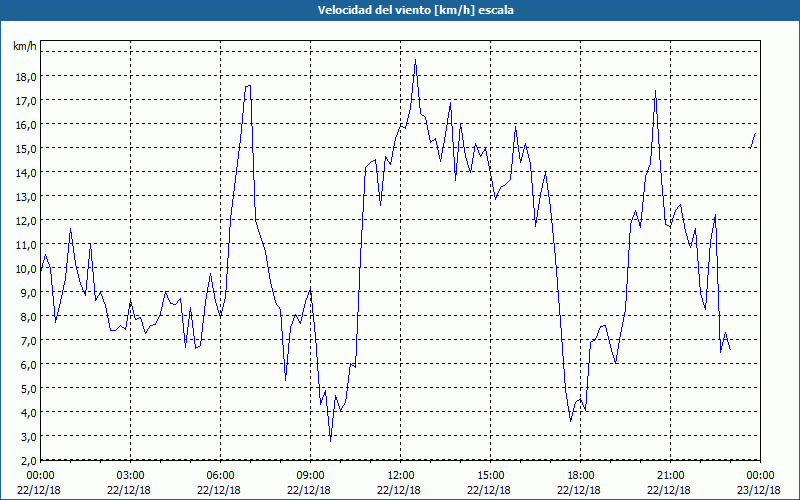Click the 4,0 y-axis label

29,413
